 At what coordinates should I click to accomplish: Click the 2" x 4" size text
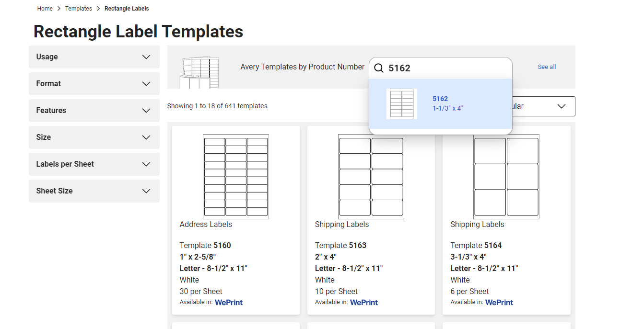click(x=326, y=257)
